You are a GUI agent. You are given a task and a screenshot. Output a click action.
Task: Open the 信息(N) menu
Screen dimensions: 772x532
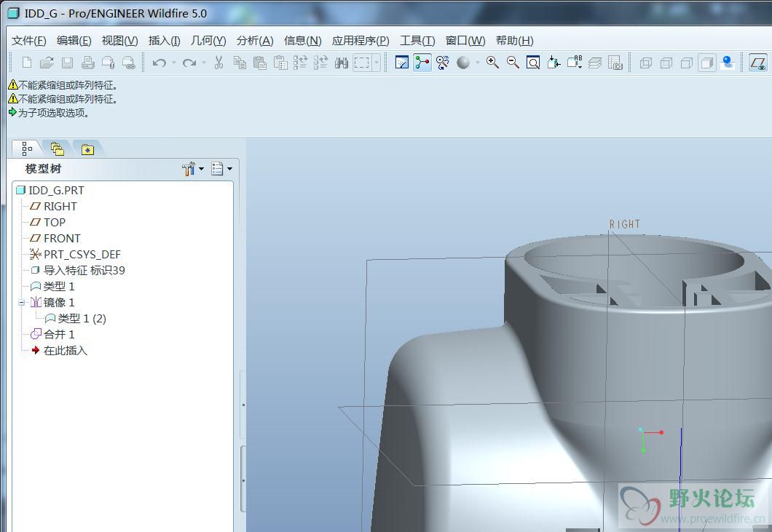click(303, 40)
